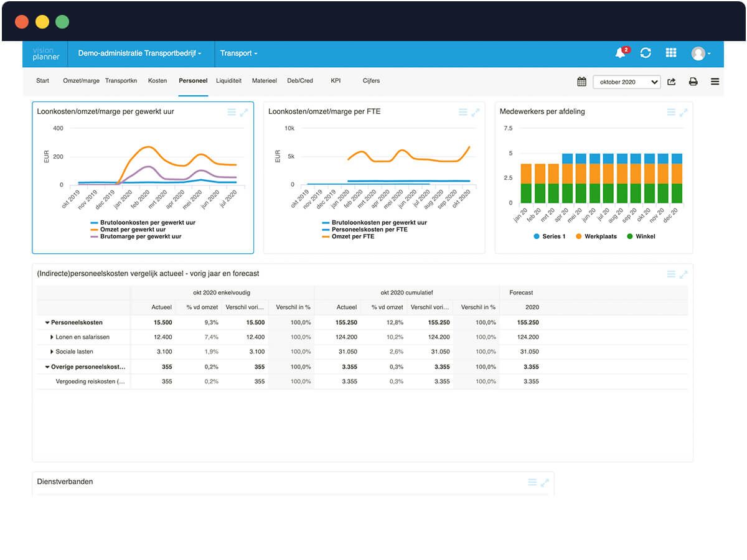Switch to the Materieel tab
747x560 pixels.
tap(264, 81)
